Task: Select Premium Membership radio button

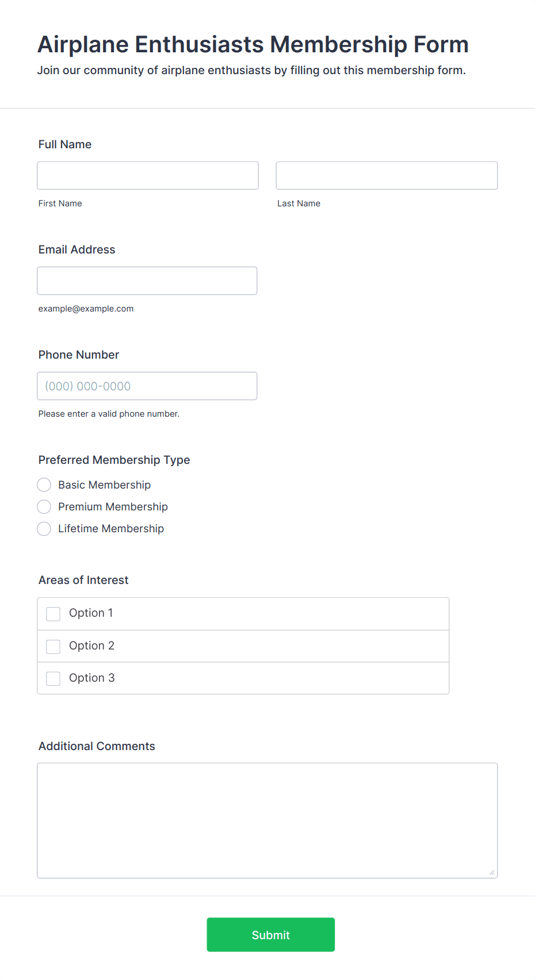Action: [x=44, y=507]
